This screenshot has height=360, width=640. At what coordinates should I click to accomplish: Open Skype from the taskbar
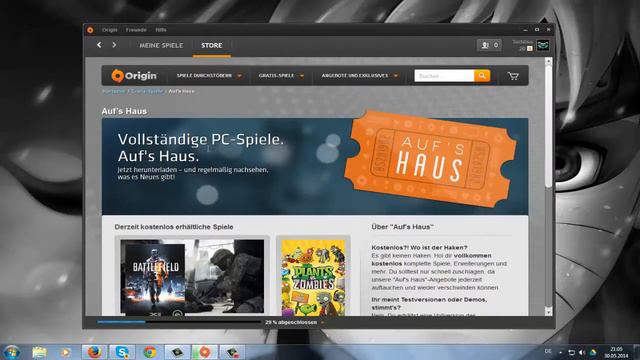[x=122, y=352]
